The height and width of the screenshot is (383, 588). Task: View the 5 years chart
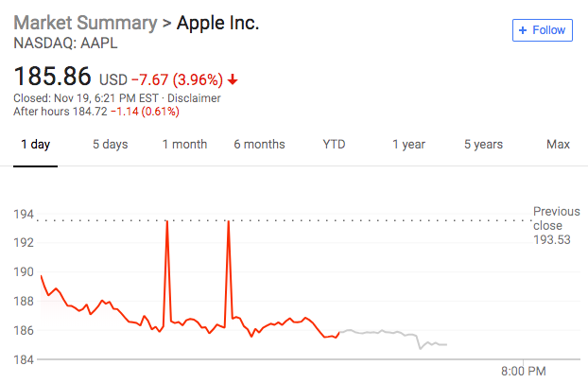coord(483,145)
